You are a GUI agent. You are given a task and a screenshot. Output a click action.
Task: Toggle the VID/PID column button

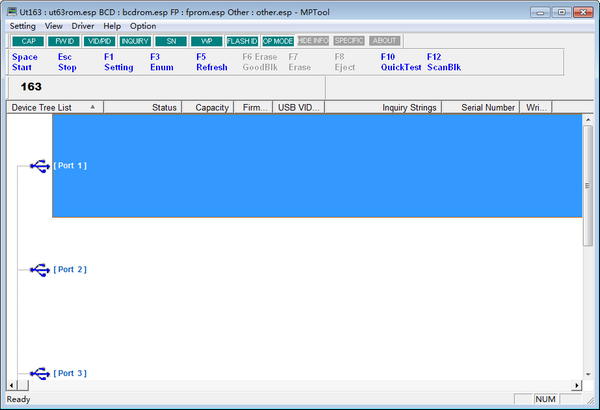coord(99,41)
